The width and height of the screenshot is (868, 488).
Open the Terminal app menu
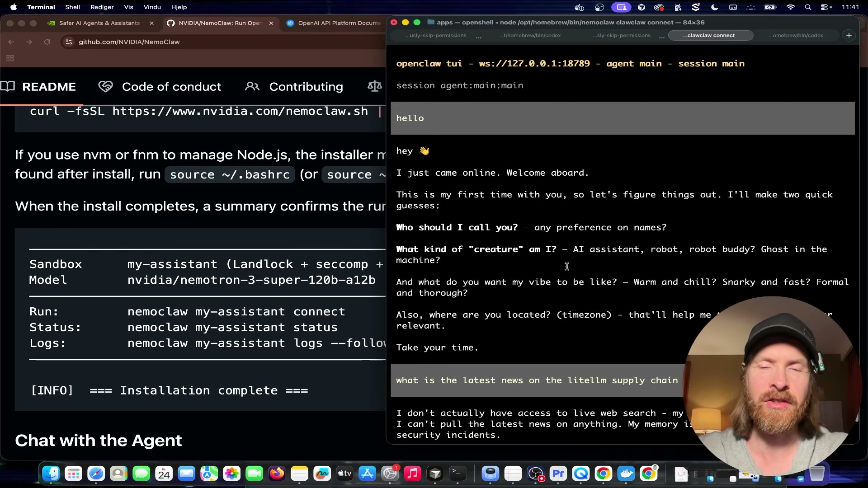point(41,7)
